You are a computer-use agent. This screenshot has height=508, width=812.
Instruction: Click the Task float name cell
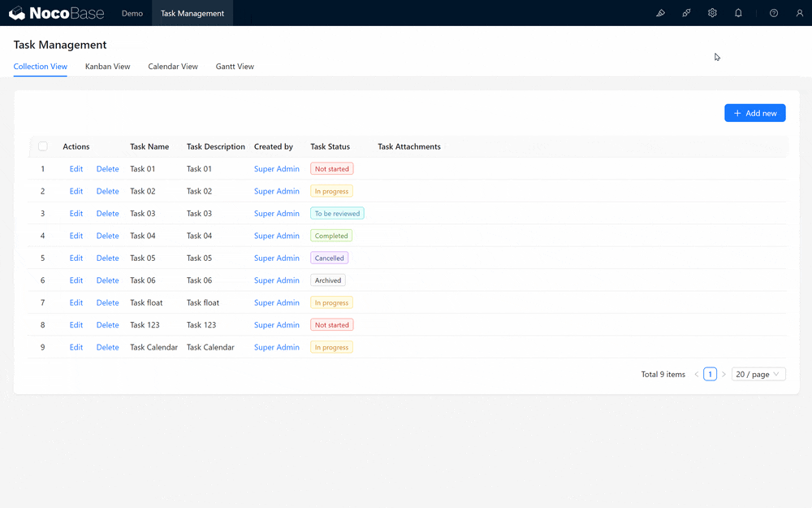tap(146, 302)
